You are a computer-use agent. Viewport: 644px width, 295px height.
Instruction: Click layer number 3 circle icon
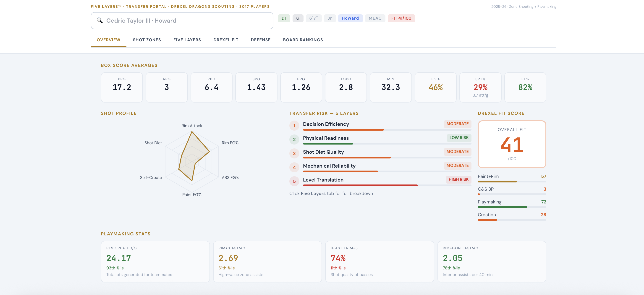(x=294, y=153)
